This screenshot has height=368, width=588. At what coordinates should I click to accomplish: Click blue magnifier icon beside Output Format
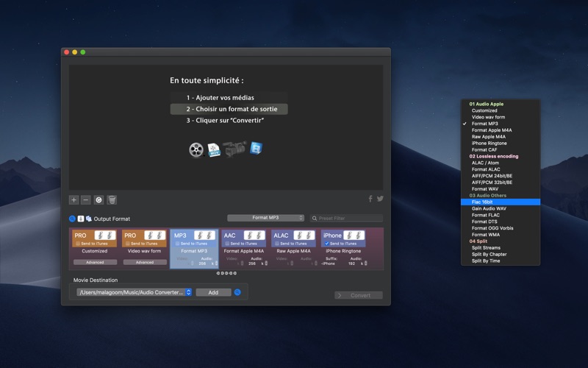(72, 219)
